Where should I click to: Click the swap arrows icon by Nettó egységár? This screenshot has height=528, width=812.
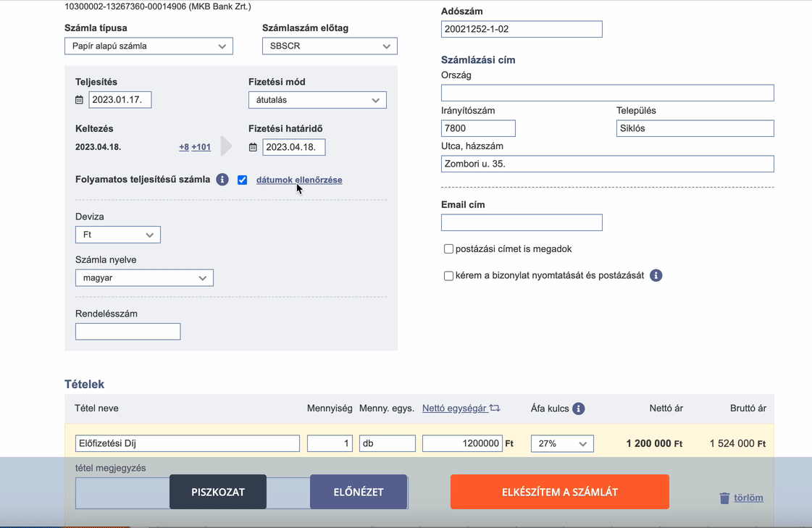495,408
